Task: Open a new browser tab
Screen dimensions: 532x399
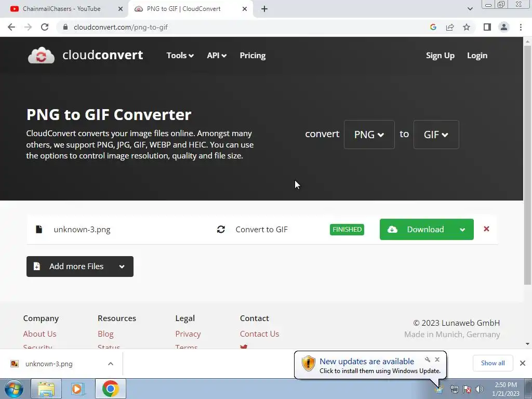Action: [264, 9]
